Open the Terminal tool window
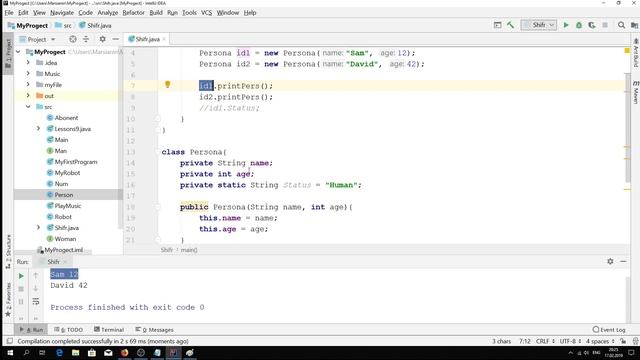This screenshot has width=640, height=360. tap(109, 329)
